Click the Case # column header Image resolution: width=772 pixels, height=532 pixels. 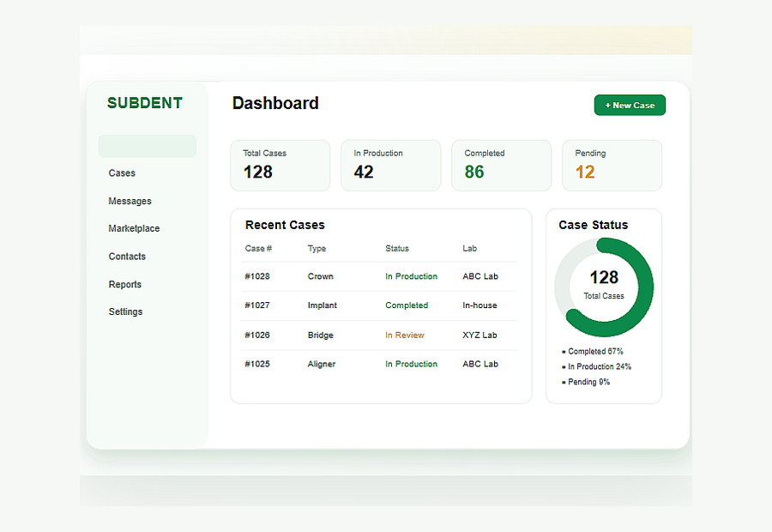[258, 248]
